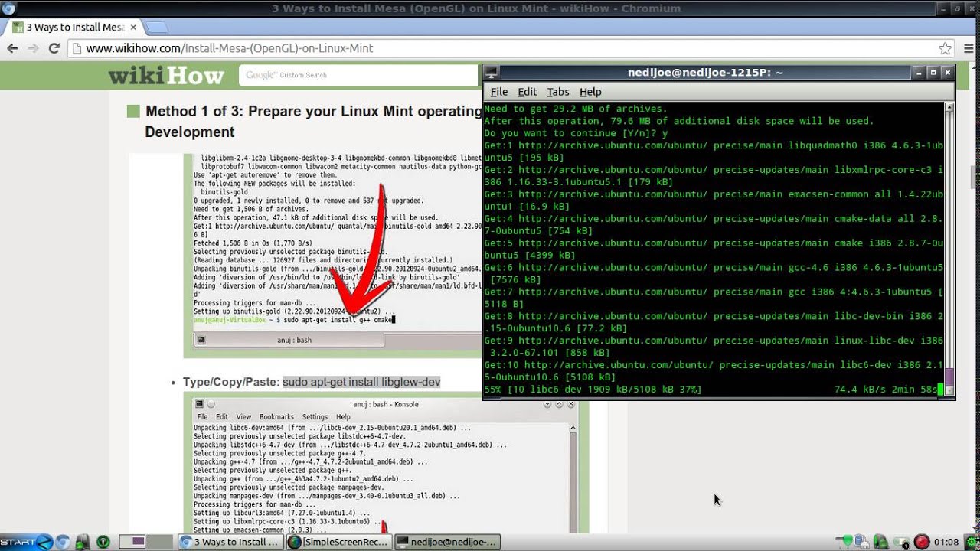Viewport: 980px width, 551px height.
Task: Click the green volume tray icon
Action: point(881,542)
